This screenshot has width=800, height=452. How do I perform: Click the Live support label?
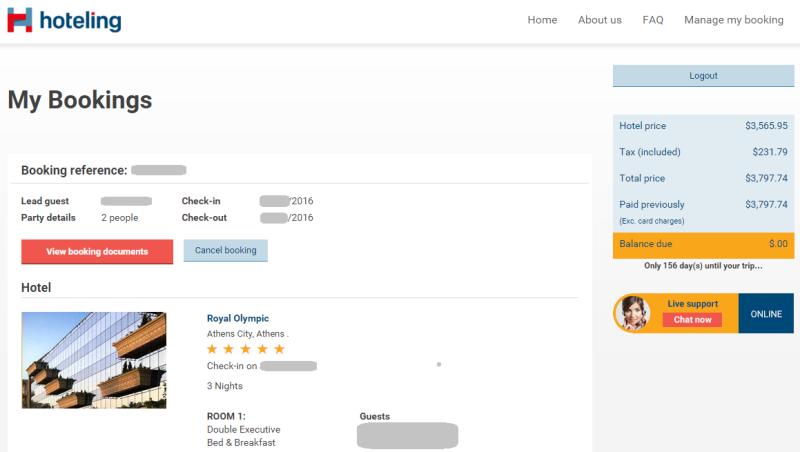692,304
